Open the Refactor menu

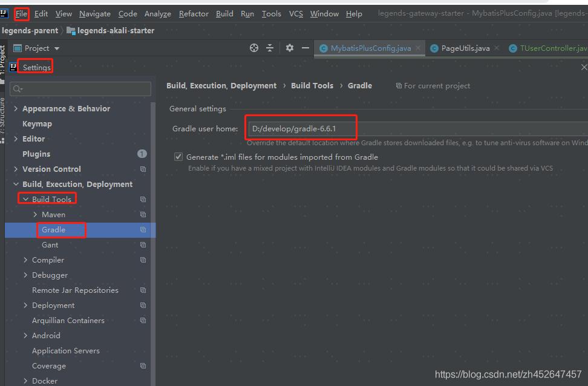point(194,13)
